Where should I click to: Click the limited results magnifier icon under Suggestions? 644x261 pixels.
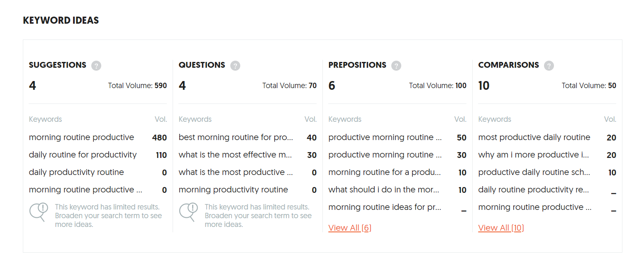(x=38, y=212)
